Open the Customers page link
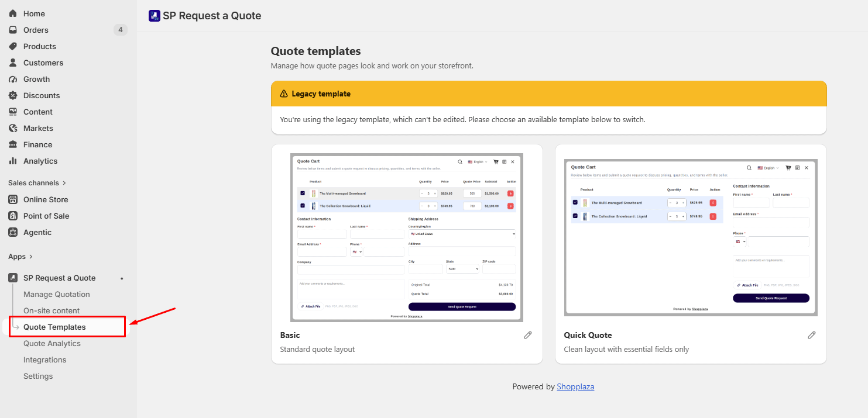The height and width of the screenshot is (418, 868). 43,63
